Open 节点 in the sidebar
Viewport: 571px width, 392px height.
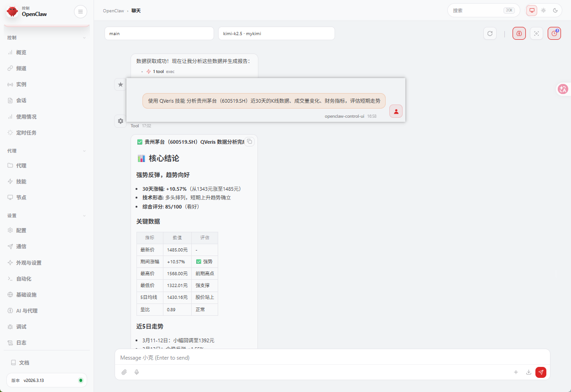pyautogui.click(x=47, y=198)
